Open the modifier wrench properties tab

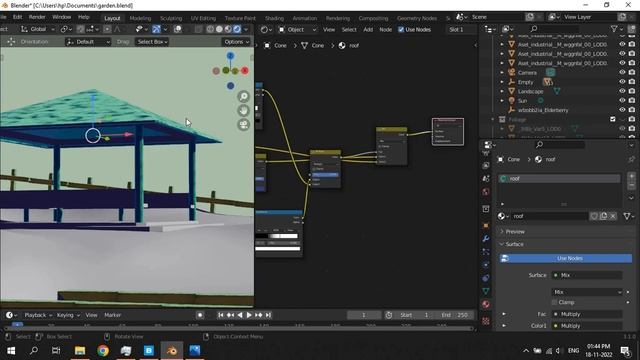tap(486, 238)
